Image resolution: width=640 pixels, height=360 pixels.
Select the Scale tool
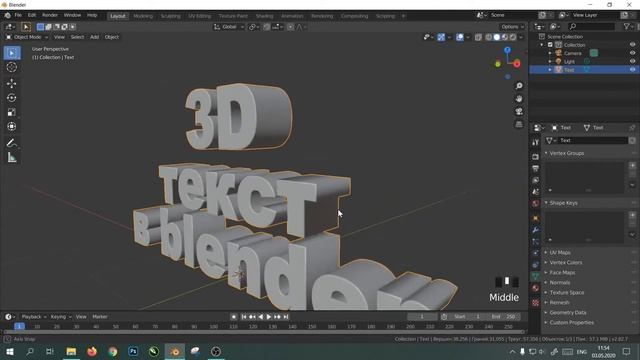click(x=12, y=112)
